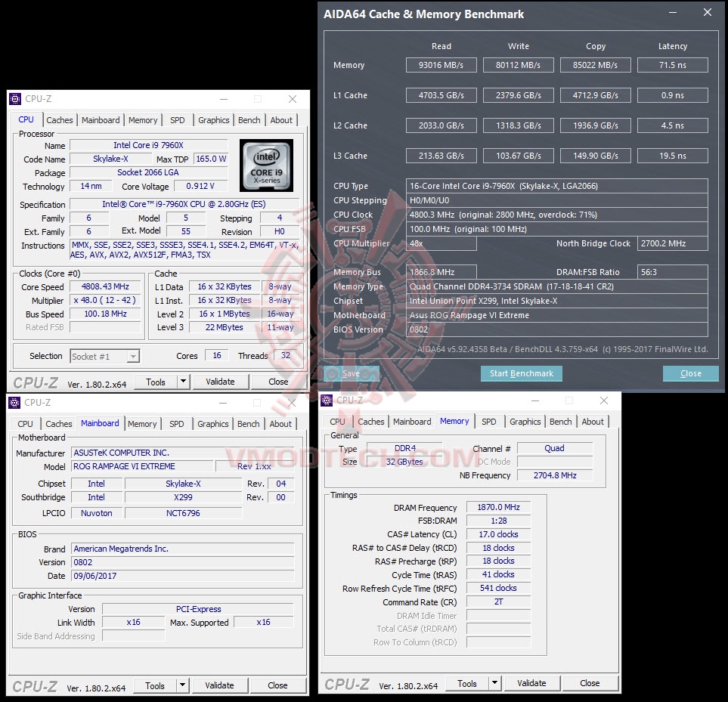This screenshot has width=728, height=702.
Task: Click DRAM:FSB Ratio value 56:3
Action: (x=673, y=272)
